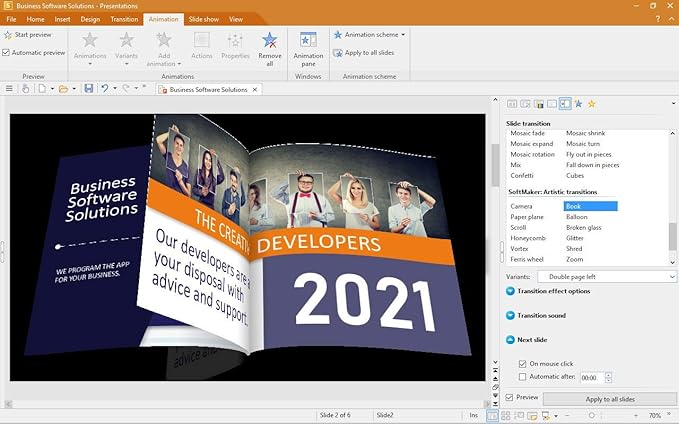
Task: Collapse Next slide section
Action: pos(510,340)
